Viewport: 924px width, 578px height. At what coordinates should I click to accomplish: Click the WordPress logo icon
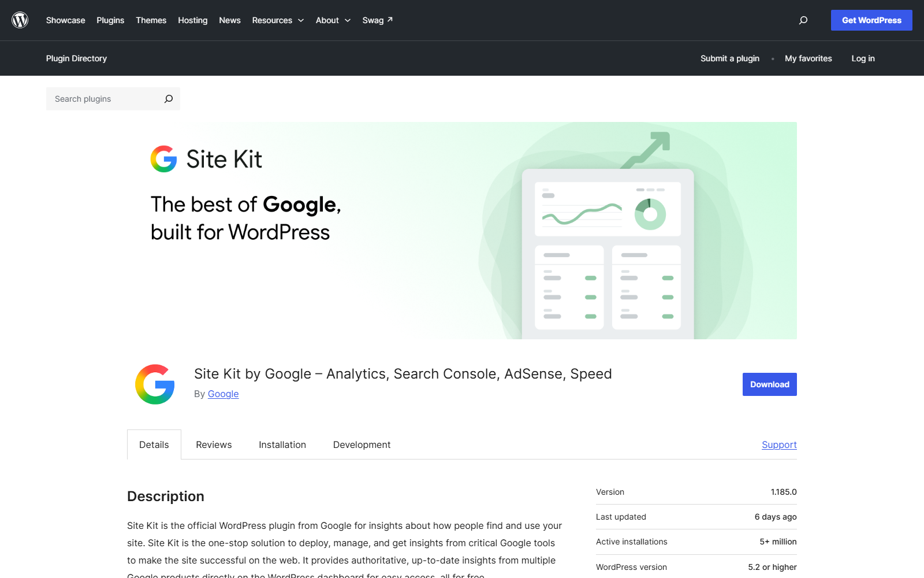tap(20, 20)
